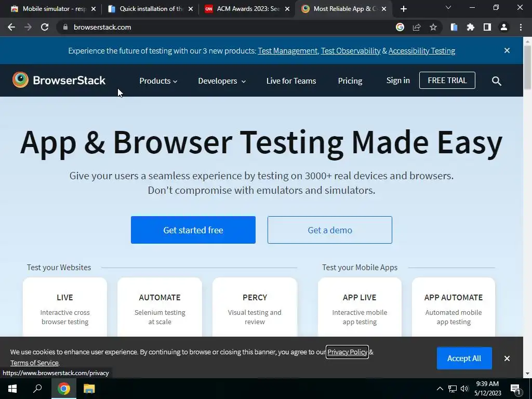Click the volume speaker tray icon
This screenshot has height=399, width=532.
pyautogui.click(x=464, y=389)
